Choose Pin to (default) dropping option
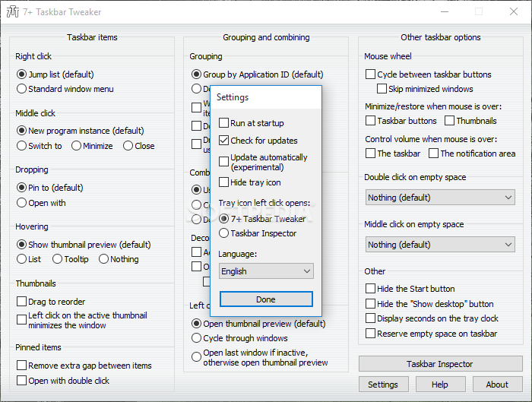532x402 pixels. 21,187
